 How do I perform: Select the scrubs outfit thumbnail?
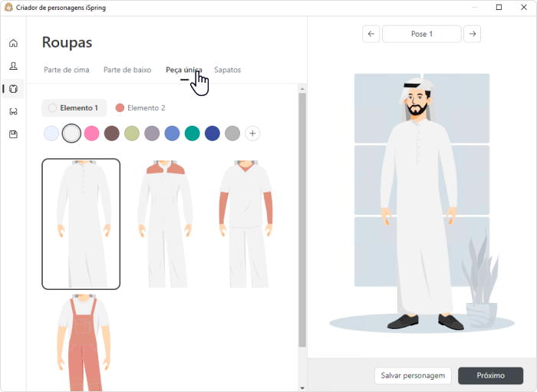pyautogui.click(x=246, y=224)
